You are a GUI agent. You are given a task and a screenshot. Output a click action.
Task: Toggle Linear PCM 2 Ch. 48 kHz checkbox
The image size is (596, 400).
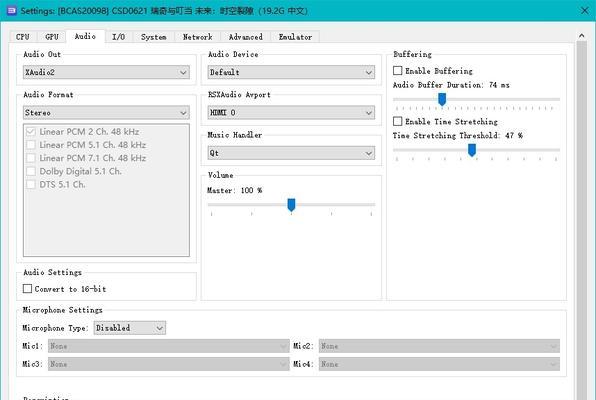coord(31,132)
